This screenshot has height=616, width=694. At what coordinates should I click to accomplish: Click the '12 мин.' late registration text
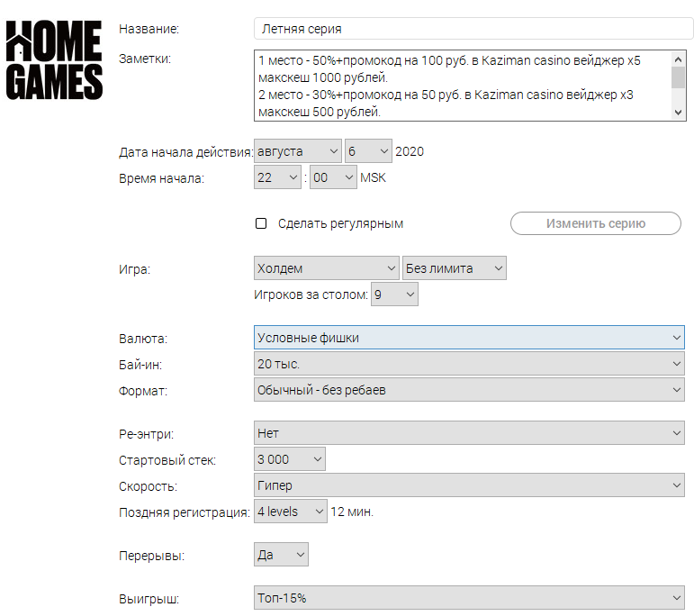(352, 512)
